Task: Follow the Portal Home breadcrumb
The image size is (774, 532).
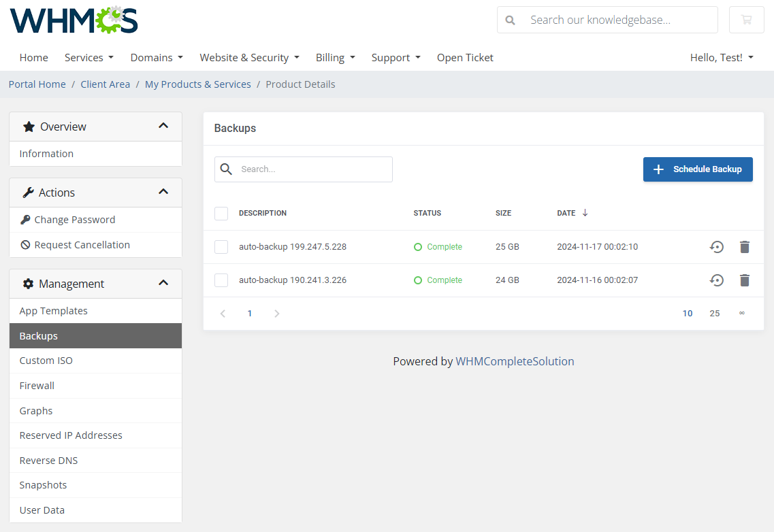Action: (x=37, y=84)
